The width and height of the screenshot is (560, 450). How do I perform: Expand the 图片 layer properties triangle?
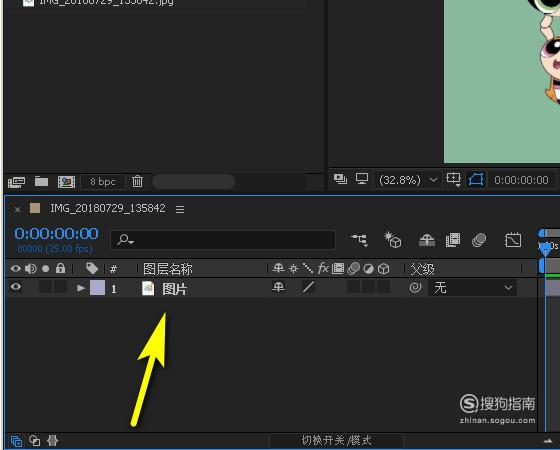point(81,288)
